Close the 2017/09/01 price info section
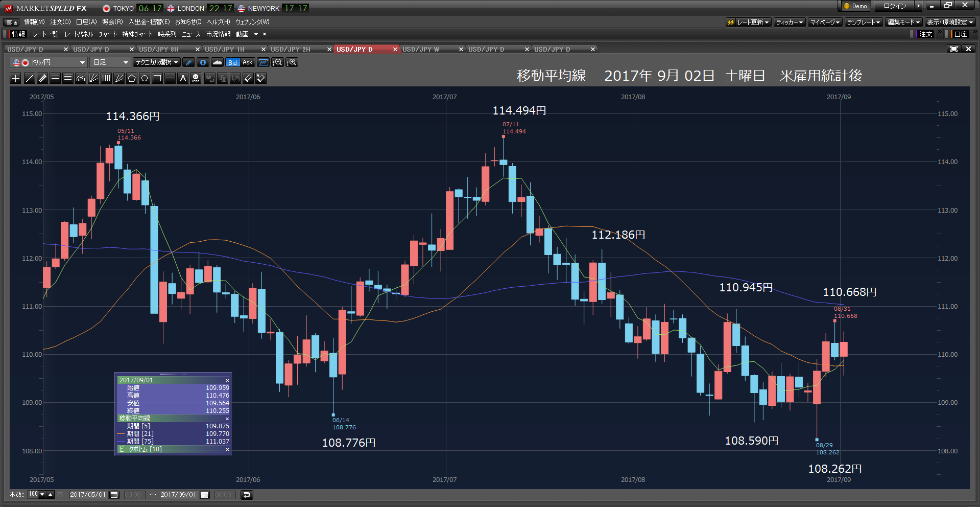Viewport: 980px width, 507px height. pos(227,380)
